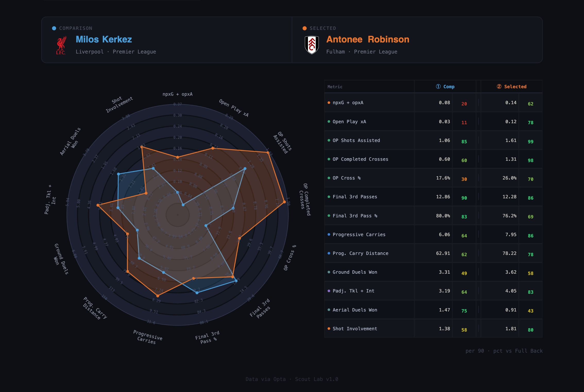Click the Aerial Duels Won table row label

[x=355, y=310]
